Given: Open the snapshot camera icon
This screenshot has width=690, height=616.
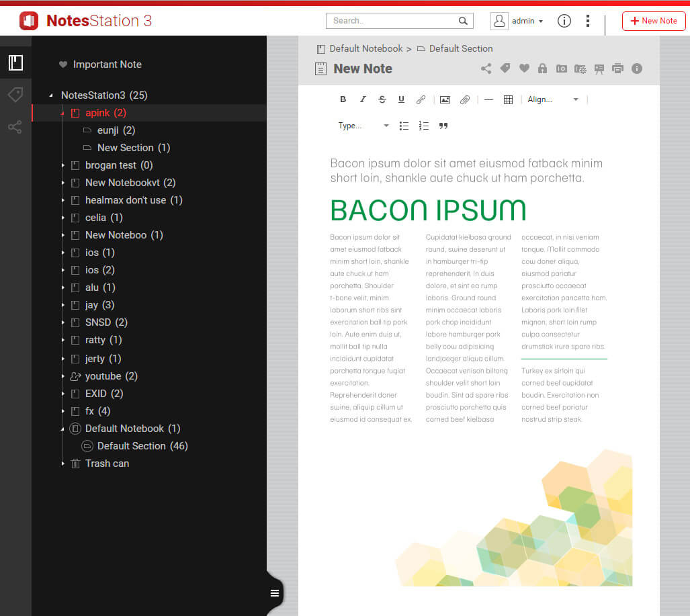Looking at the screenshot, I should (562, 69).
